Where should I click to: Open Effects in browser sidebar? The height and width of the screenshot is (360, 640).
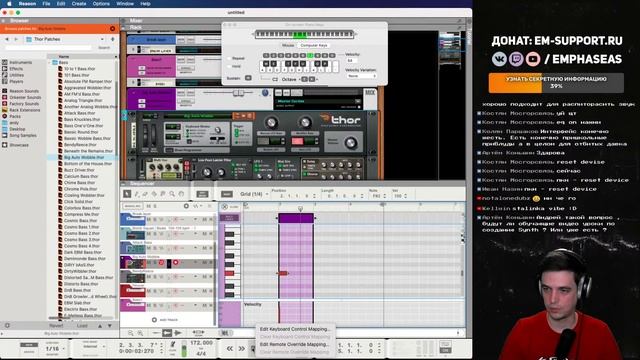(x=16, y=69)
